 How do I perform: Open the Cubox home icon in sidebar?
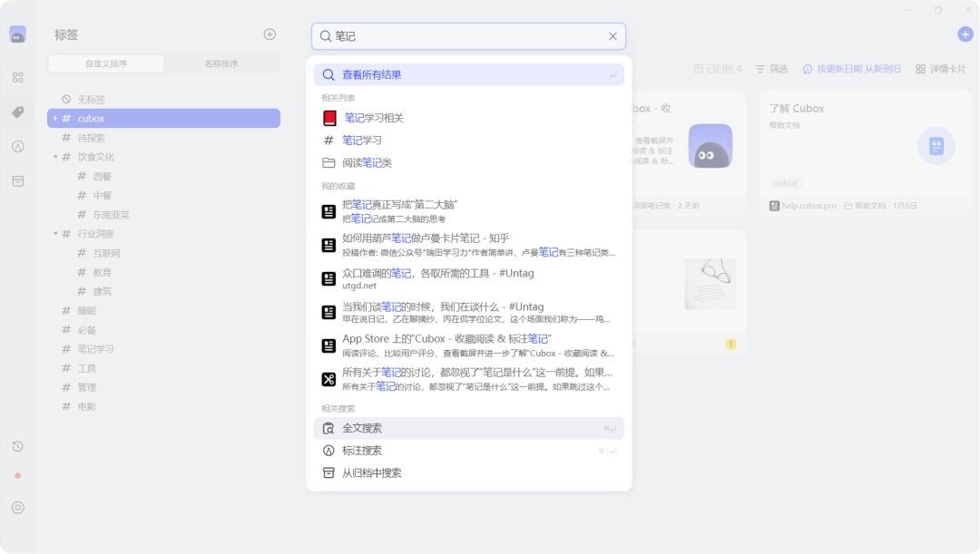tap(17, 33)
